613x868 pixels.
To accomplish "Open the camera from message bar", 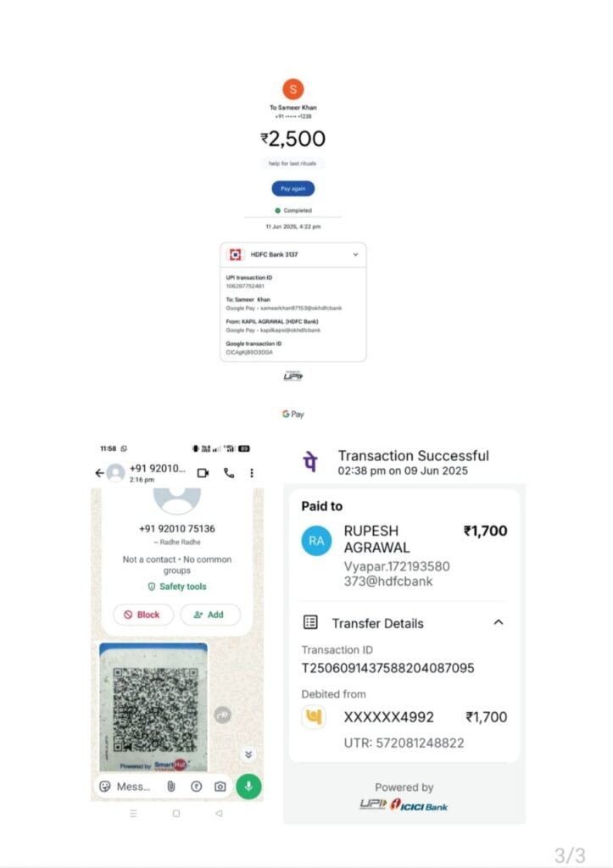I will click(x=220, y=786).
